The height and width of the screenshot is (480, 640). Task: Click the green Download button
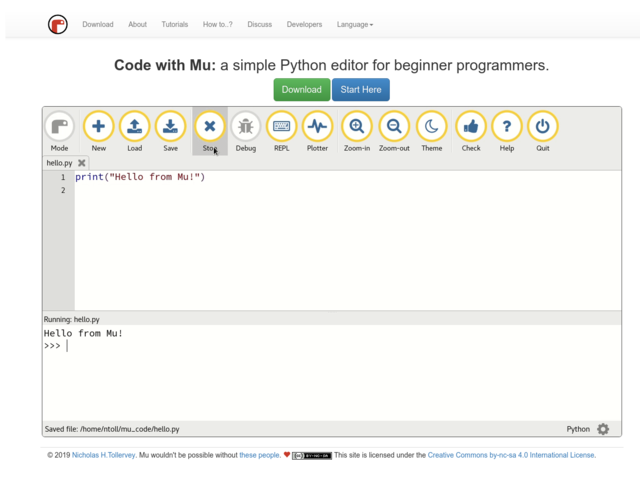pyautogui.click(x=302, y=89)
